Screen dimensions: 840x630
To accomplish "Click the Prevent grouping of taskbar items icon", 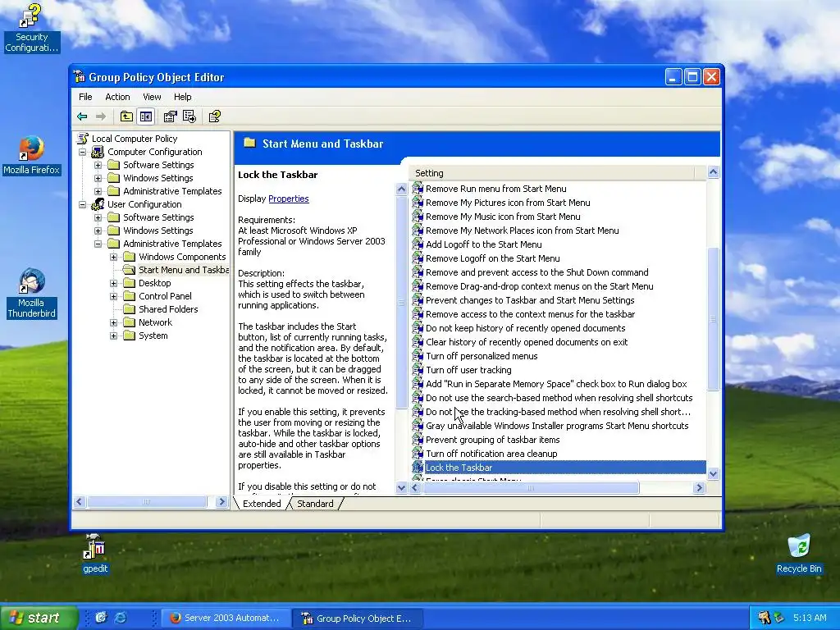I will [418, 440].
